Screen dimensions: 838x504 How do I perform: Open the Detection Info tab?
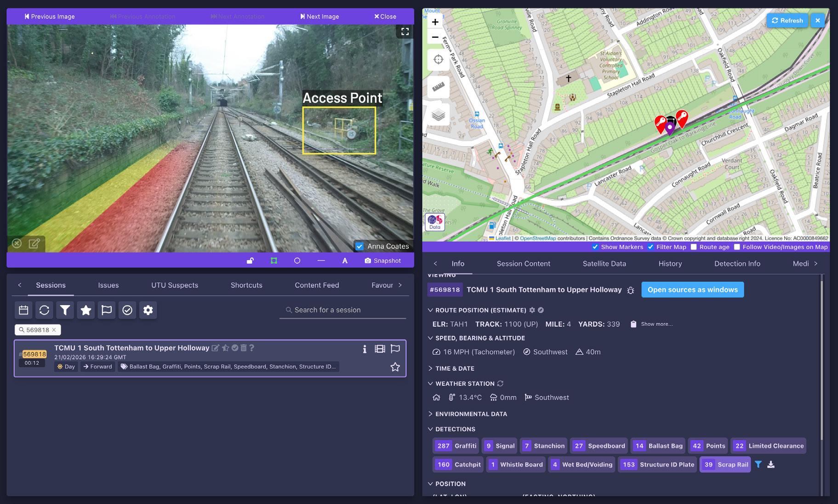(737, 264)
